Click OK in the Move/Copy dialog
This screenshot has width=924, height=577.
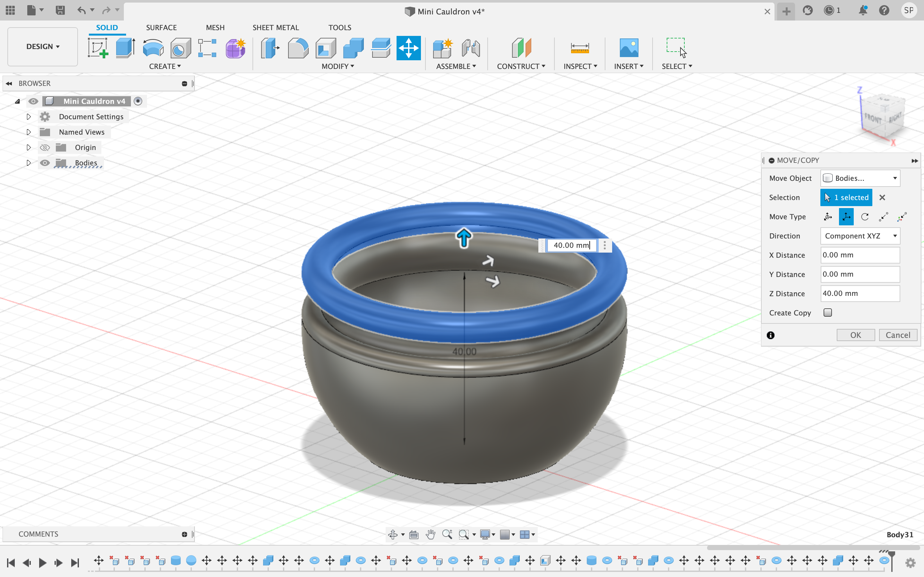pyautogui.click(x=855, y=335)
